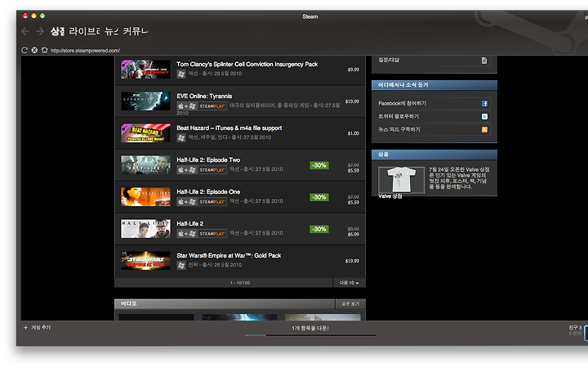Image resolution: width=588 pixels, height=368 pixels.
Task: Open the 상점 (Store) tab
Action: (x=58, y=31)
